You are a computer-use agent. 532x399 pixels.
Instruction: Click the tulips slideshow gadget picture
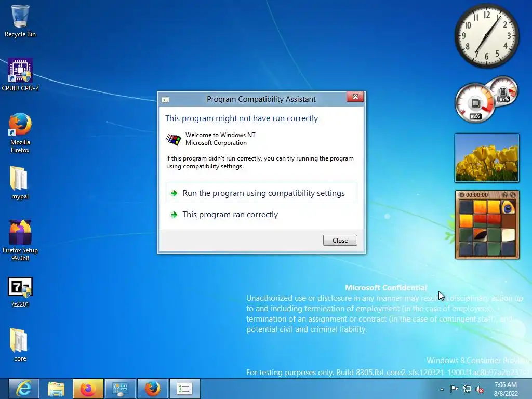(486, 158)
